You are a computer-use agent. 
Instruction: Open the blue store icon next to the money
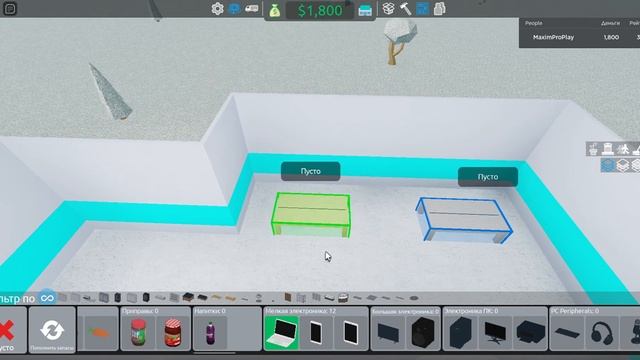click(x=365, y=10)
